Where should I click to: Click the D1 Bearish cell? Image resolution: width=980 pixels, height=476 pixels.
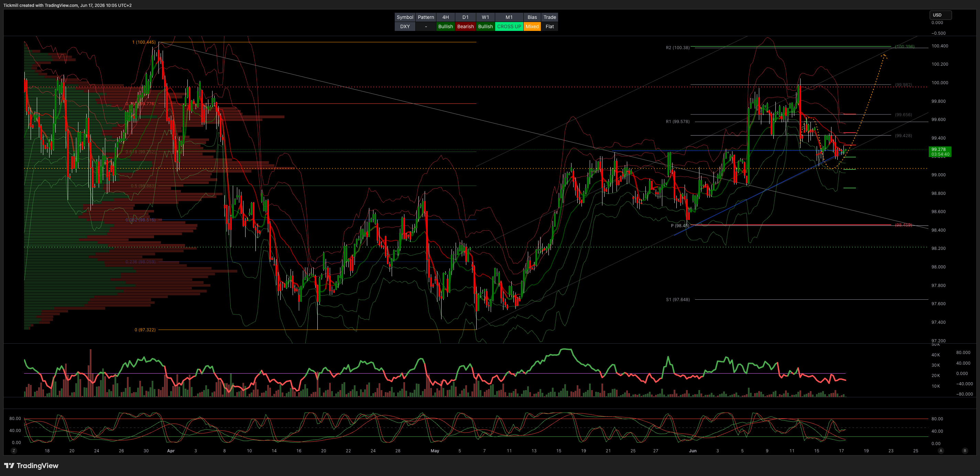tap(465, 26)
